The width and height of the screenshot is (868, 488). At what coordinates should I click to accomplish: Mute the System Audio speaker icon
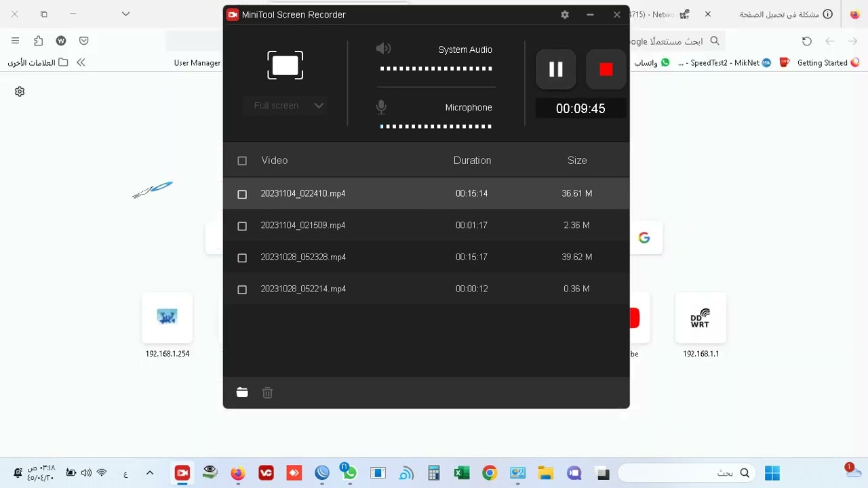(x=383, y=48)
